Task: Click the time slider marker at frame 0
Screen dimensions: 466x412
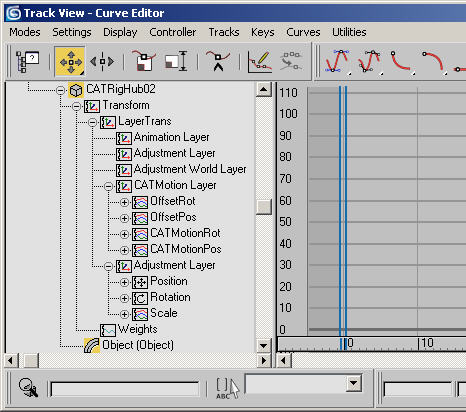Action: point(343,343)
